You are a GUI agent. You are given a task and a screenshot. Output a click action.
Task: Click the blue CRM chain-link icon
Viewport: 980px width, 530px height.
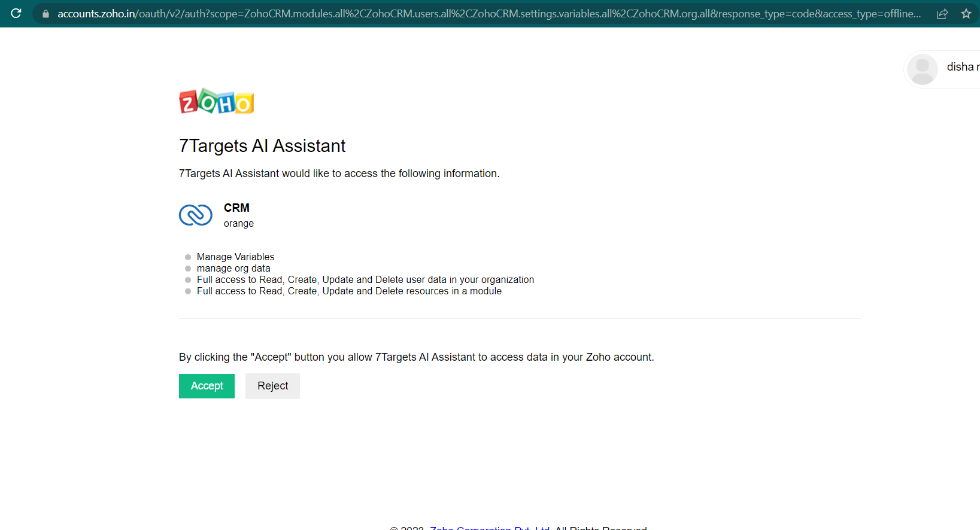click(x=196, y=215)
